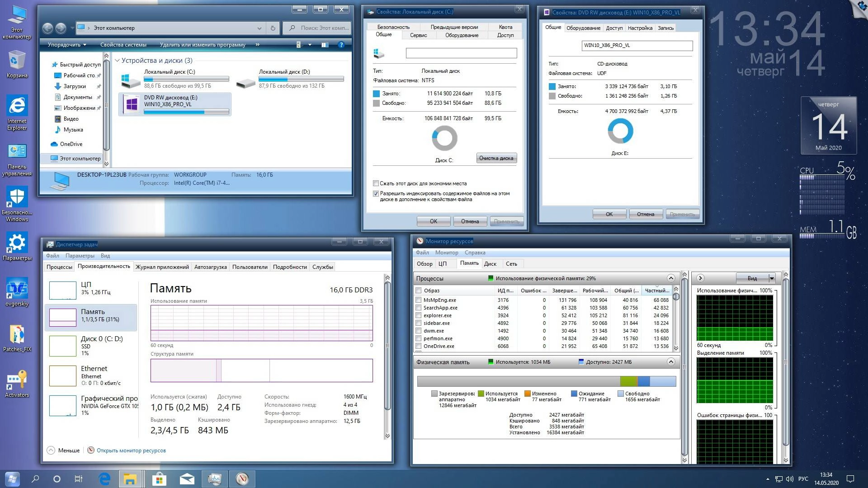
Task: Click the help question-mark icon in Explorer toolbar
Action: [341, 45]
